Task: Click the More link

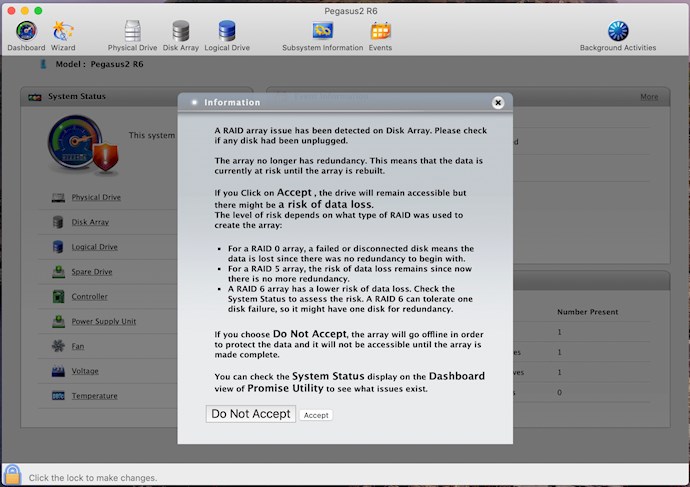Action: point(649,97)
